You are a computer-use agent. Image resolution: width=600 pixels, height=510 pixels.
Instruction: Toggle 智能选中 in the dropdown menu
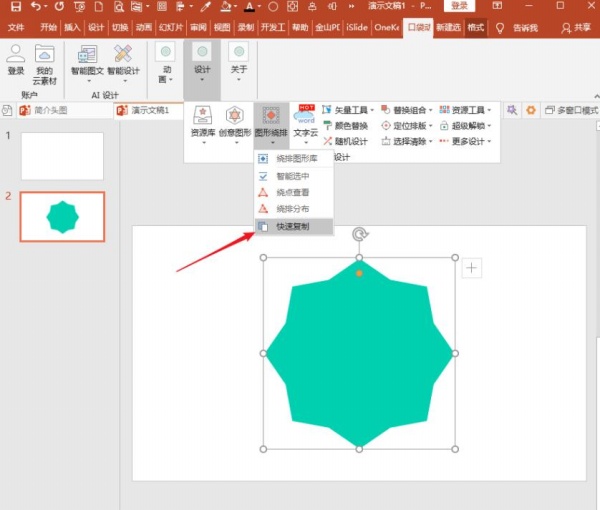pyautogui.click(x=292, y=176)
